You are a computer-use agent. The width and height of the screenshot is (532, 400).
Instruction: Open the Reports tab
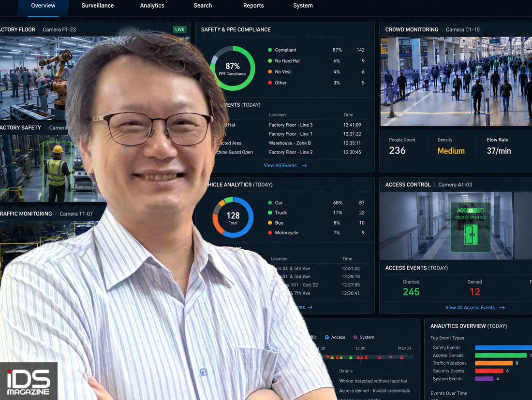tap(253, 6)
